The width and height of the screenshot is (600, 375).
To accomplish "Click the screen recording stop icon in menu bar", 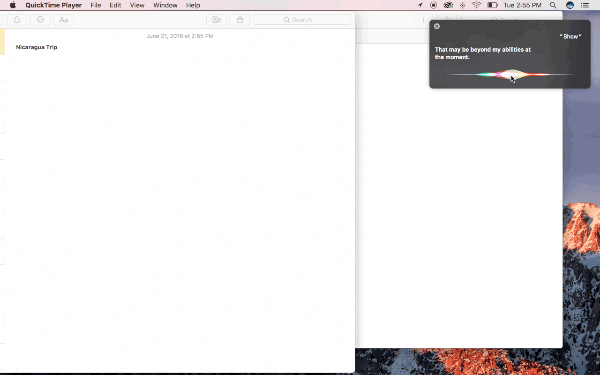I will click(434, 5).
